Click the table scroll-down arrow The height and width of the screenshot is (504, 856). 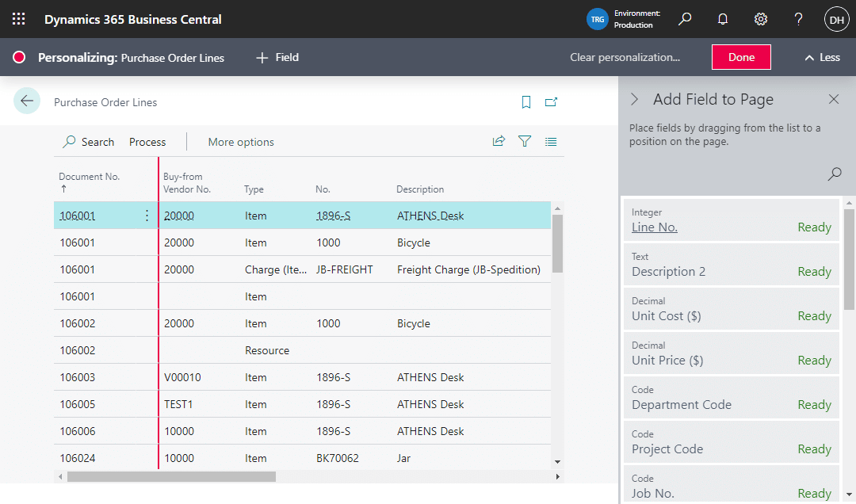pos(557,462)
